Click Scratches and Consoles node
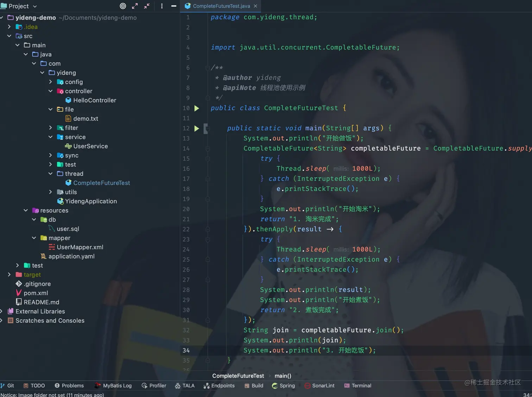 (x=46, y=320)
